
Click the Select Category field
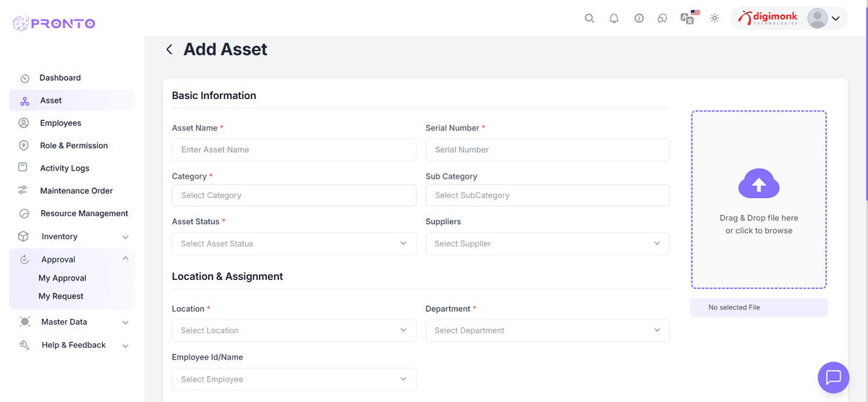(x=294, y=195)
